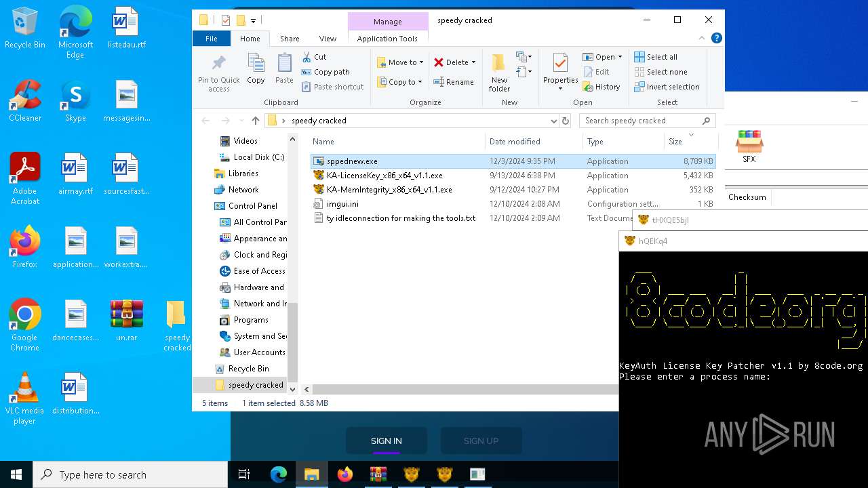The height and width of the screenshot is (488, 868).
Task: Sort by the Size column header
Action: tap(690, 142)
